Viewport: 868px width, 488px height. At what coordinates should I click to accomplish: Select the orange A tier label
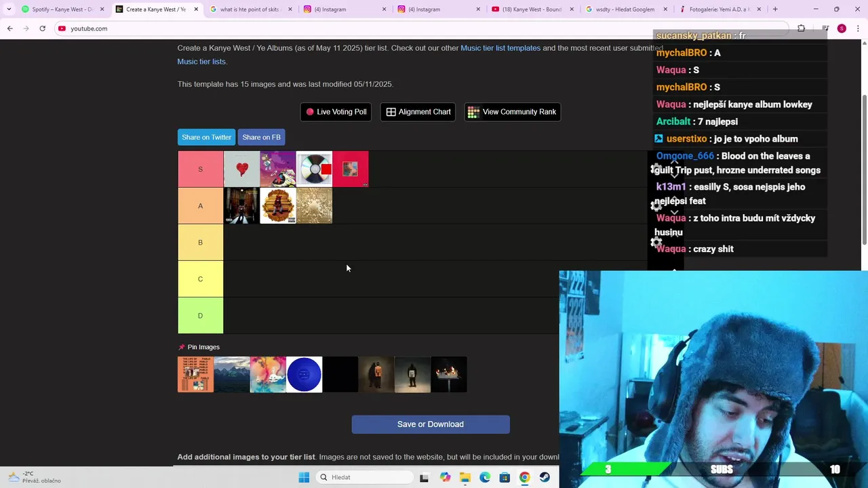[200, 205]
